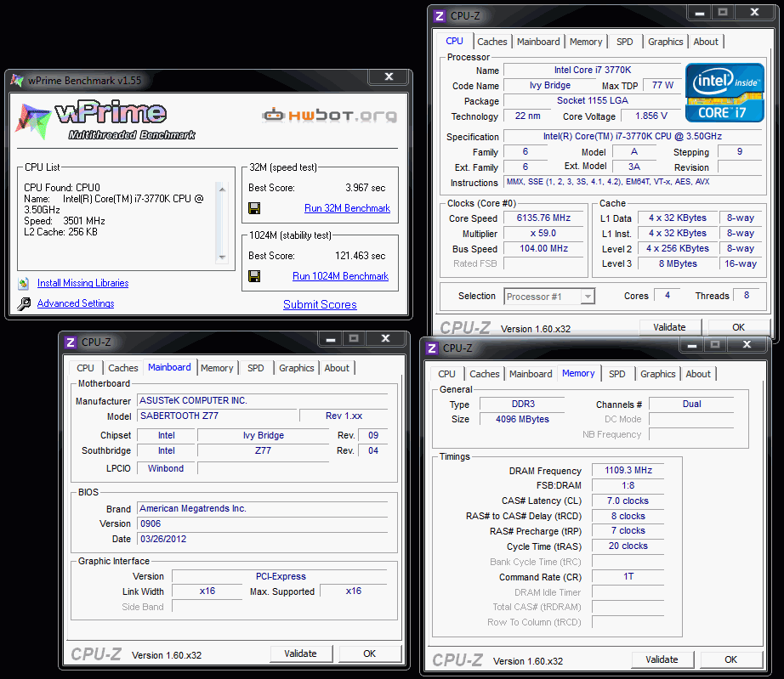Click the Core Voltage value 1.856 V

point(651,116)
